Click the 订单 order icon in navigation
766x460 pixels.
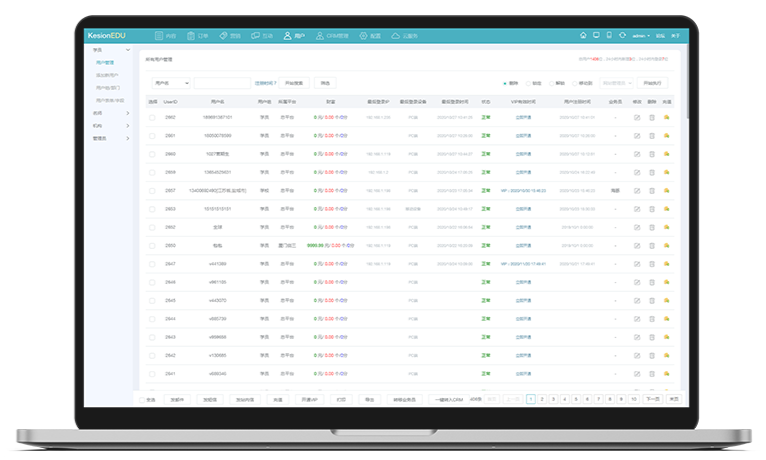(190, 36)
